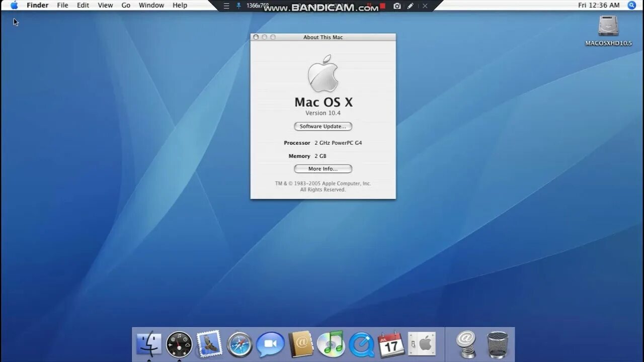Open Spotlight search in menu bar
The width and height of the screenshot is (644, 362).
[x=631, y=5]
